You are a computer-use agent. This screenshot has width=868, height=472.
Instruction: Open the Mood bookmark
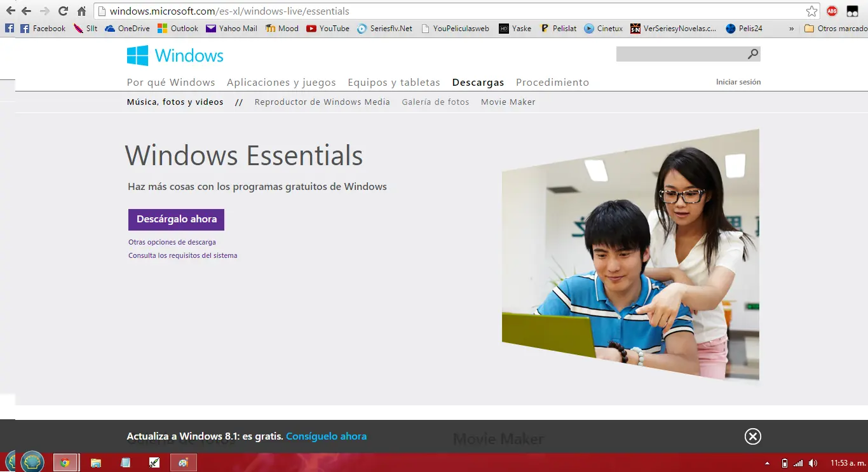pos(282,29)
